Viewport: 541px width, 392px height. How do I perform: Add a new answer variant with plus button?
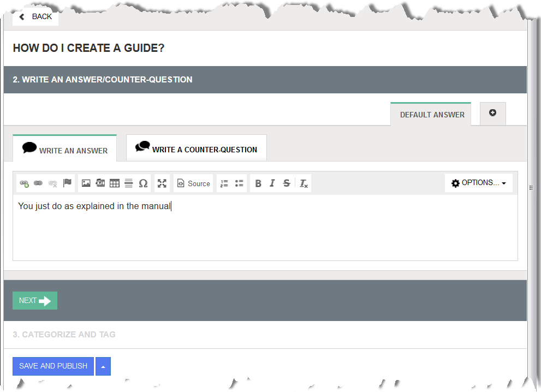tap(492, 113)
